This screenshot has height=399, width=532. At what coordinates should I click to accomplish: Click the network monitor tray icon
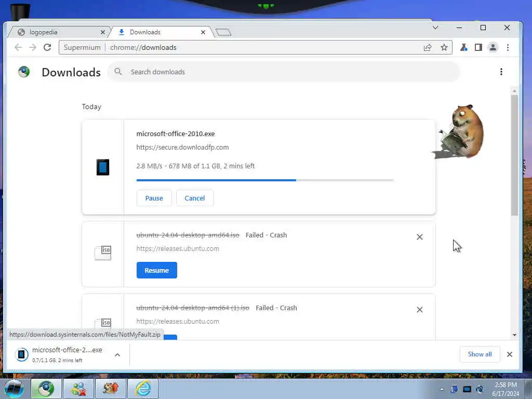tap(467, 389)
